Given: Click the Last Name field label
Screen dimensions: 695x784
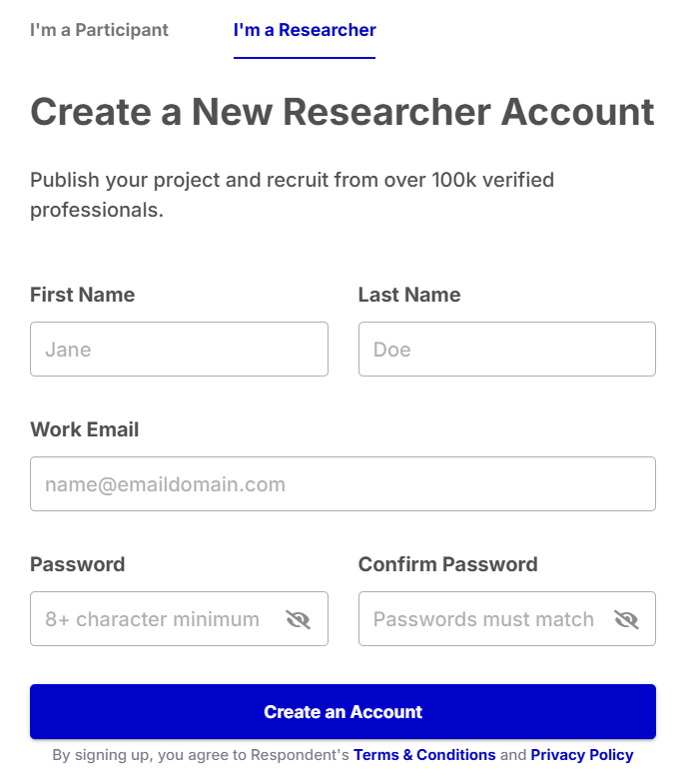Looking at the screenshot, I should [409, 295].
